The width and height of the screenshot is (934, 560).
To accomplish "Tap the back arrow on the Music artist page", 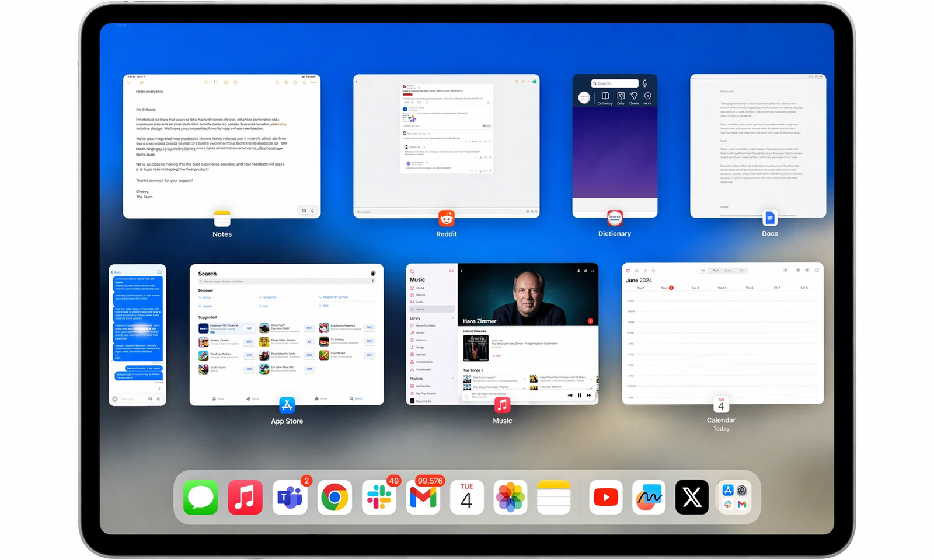I will 461,271.
